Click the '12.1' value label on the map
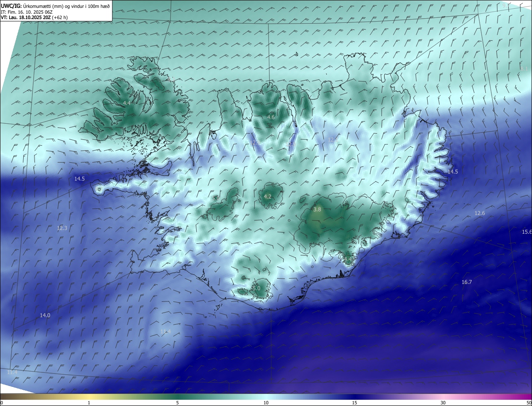The image size is (532, 406). (x=333, y=140)
